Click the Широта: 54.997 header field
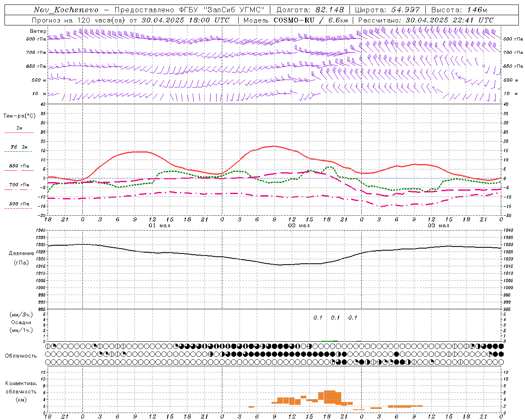This screenshot has height=420, width=525. [388, 10]
